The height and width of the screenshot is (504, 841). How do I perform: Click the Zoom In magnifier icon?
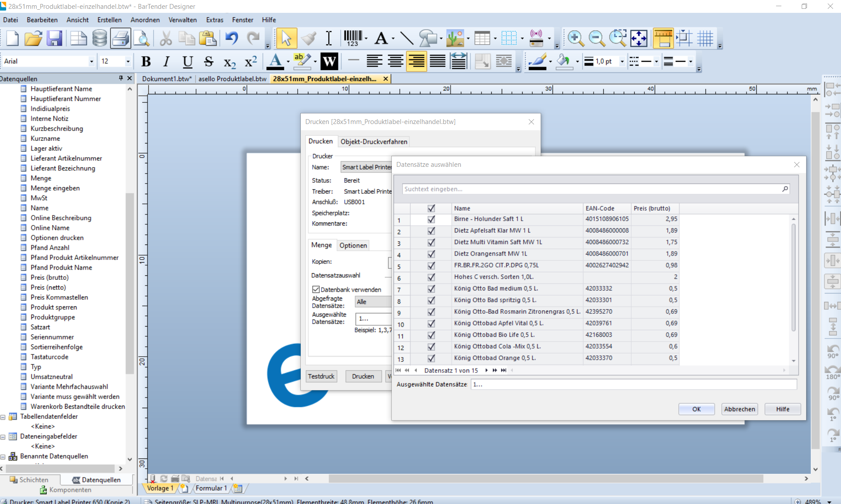575,39
